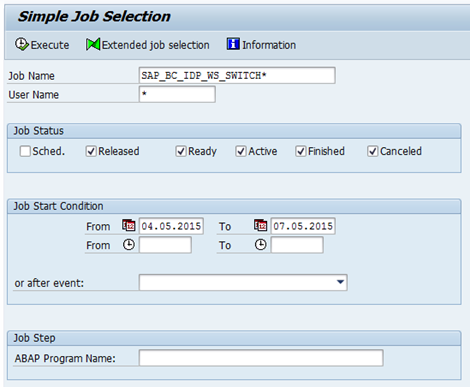
Task: Click the blue Information icon
Action: 233,44
